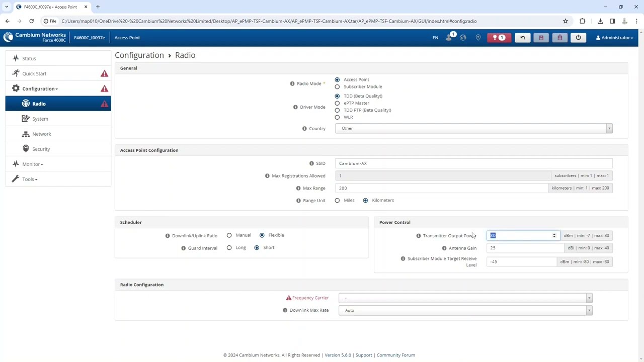Click warning icon beside Frequency Carrier
This screenshot has height=362, width=644.
(x=289, y=298)
